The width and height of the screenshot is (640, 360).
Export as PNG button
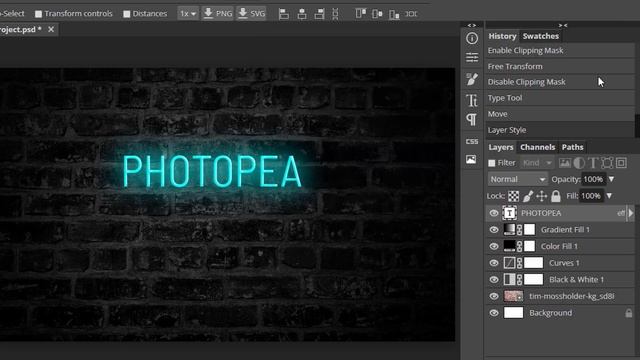click(x=218, y=14)
